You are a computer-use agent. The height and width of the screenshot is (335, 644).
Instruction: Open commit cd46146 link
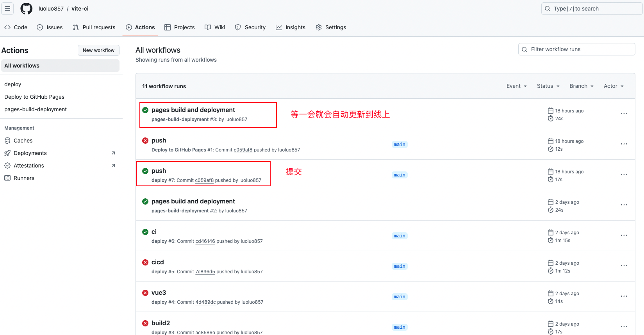coord(205,241)
